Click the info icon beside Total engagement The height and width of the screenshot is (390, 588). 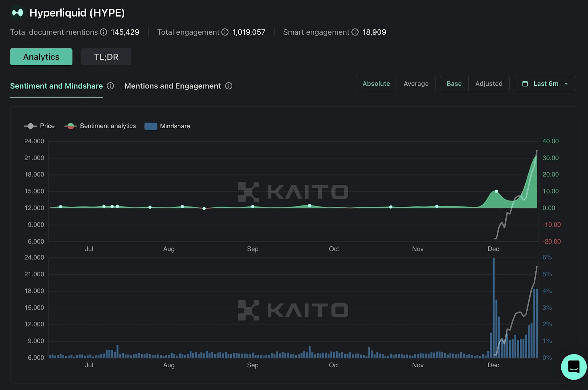pos(225,32)
